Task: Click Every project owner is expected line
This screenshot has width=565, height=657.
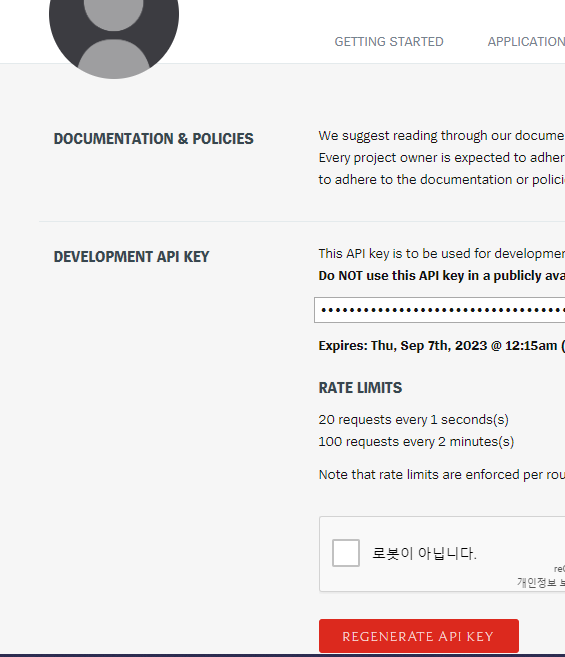Action: click(x=442, y=158)
